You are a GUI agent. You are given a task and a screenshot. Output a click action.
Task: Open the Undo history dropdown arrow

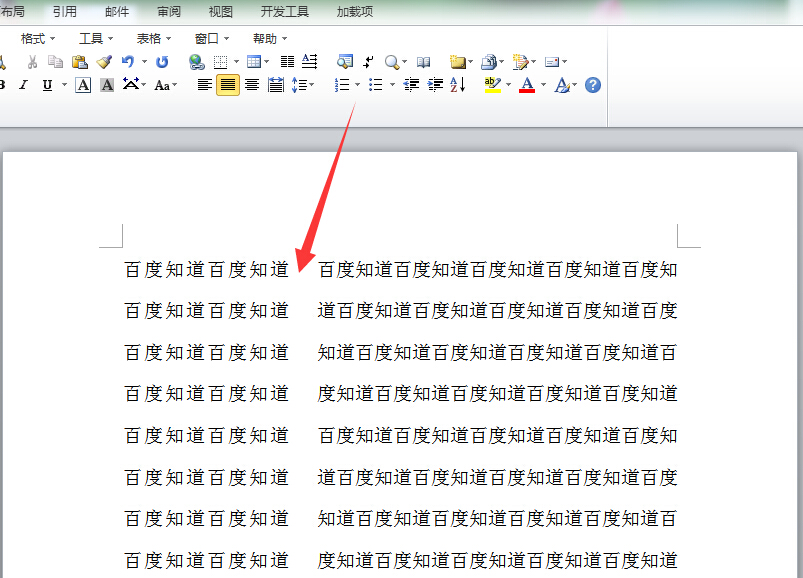(x=144, y=62)
